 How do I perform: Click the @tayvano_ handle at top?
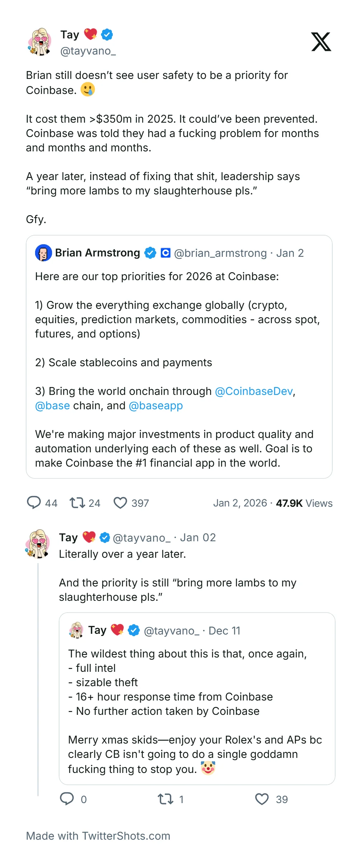(88, 51)
